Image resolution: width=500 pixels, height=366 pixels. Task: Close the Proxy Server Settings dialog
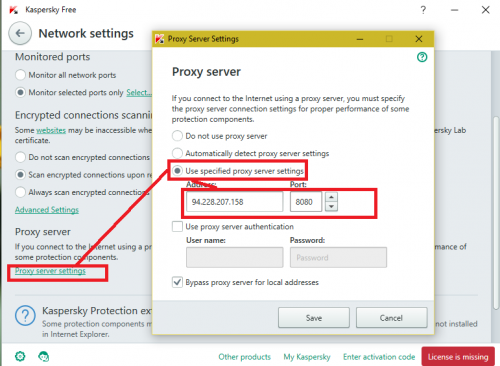point(419,39)
